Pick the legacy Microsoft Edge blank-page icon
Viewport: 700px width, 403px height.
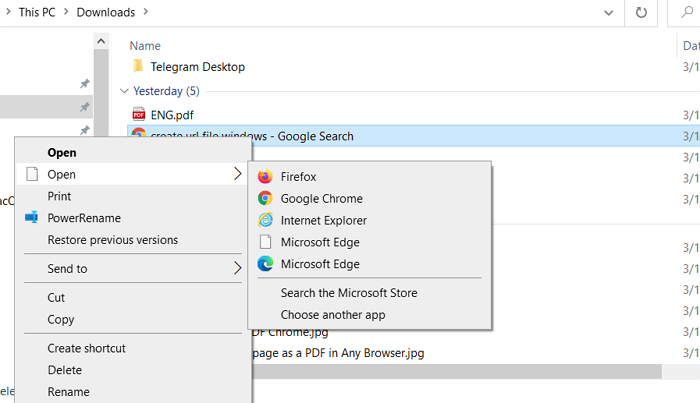click(320, 242)
